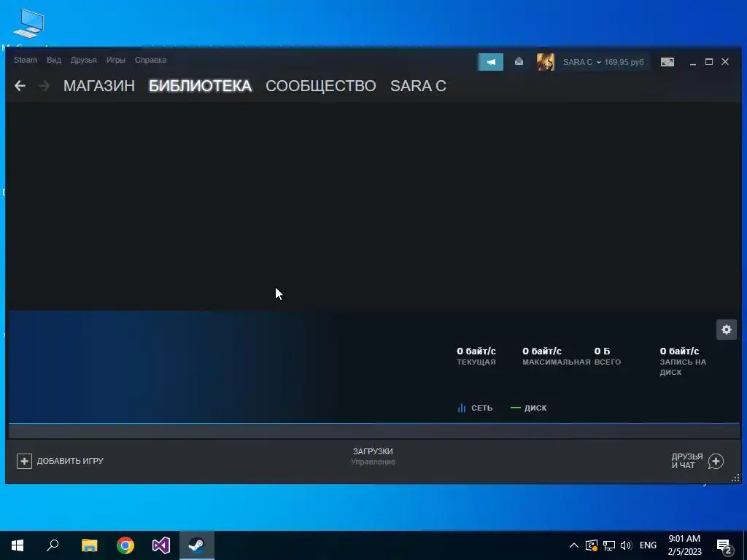Open the БИБЛИОТЕКА tab
Viewport: 747px width, 560px height.
click(200, 86)
